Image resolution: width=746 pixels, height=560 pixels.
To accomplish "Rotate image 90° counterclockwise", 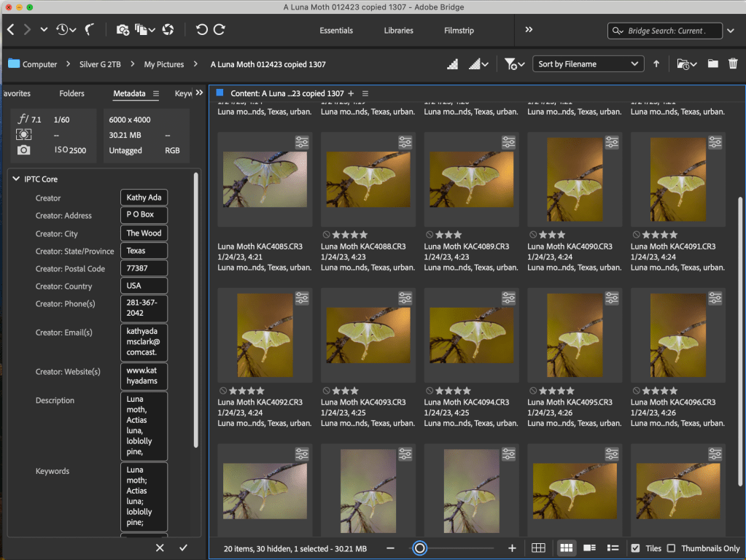I will coord(202,30).
